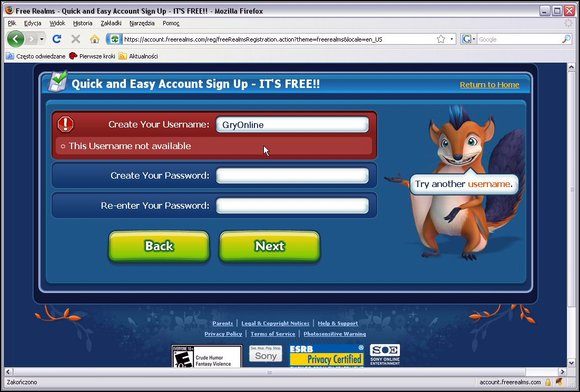
Task: Open the Privacy Policy footer link
Action: 223,334
